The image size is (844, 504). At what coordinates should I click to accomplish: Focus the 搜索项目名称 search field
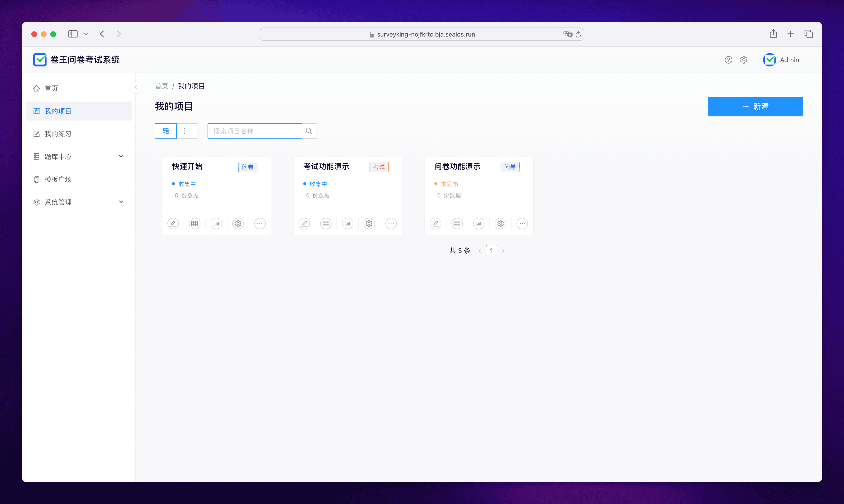coord(255,131)
